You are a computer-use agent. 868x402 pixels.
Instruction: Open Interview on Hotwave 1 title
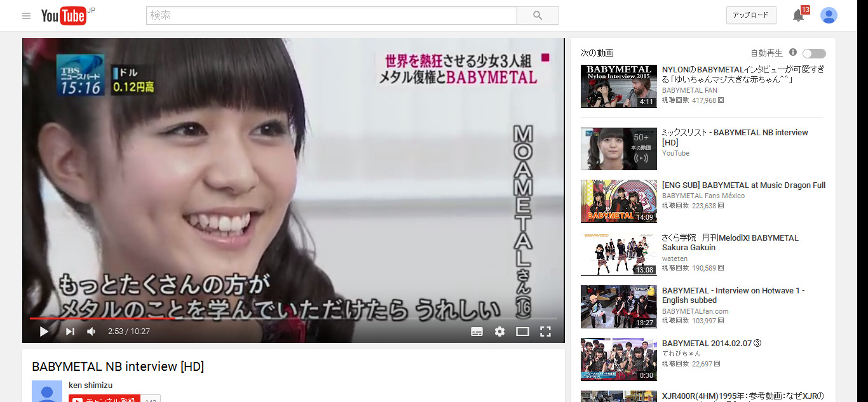[x=733, y=295]
